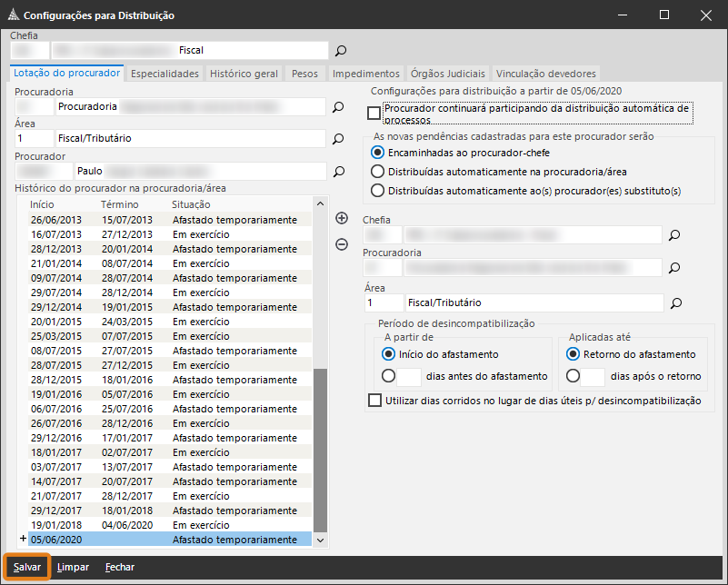Open the Vinculação devedores tab

pos(545,74)
